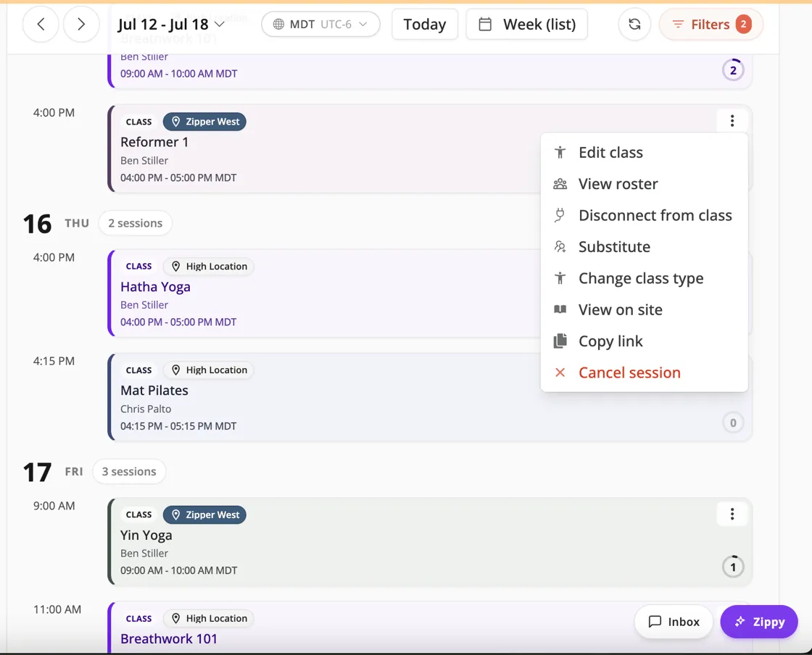Screen dimensions: 812x655
Task: Open the Hatha Yoga class title
Action: pyautogui.click(x=155, y=287)
